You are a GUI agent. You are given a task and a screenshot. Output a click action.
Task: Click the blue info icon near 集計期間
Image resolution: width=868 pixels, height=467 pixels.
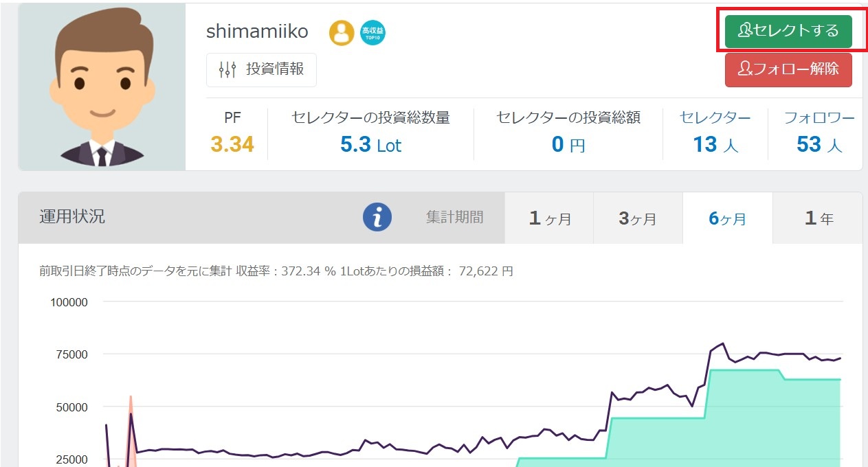(x=377, y=218)
